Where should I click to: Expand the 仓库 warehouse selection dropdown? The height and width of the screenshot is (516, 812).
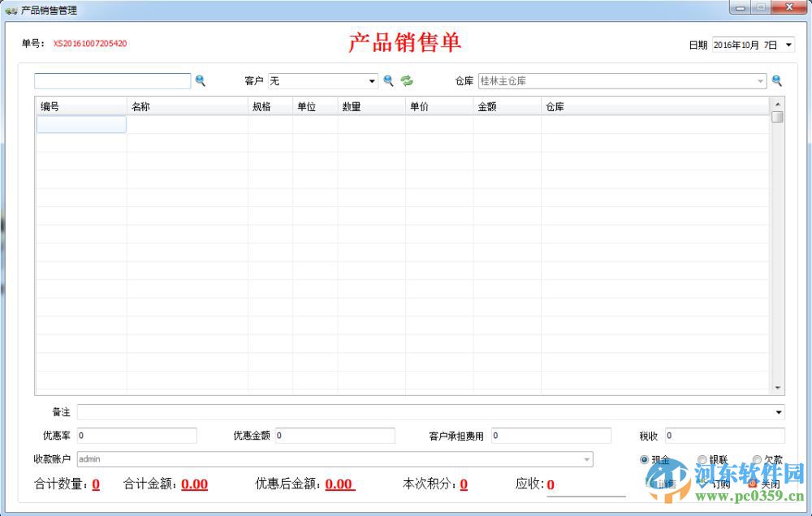[760, 81]
